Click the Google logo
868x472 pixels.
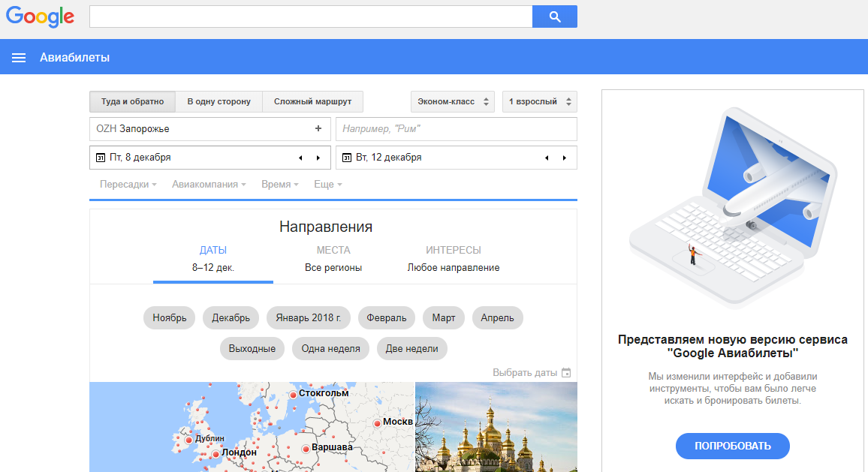click(x=40, y=17)
